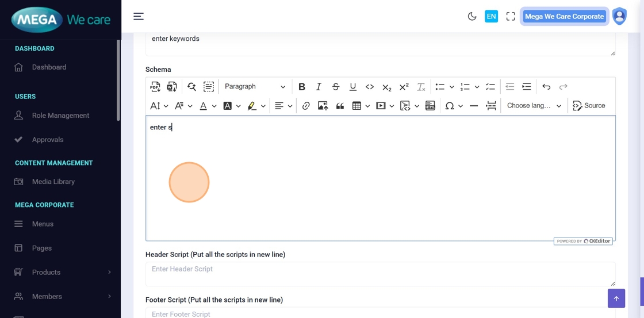The image size is (644, 318).
Task: Click the Source editing button
Action: click(x=589, y=106)
